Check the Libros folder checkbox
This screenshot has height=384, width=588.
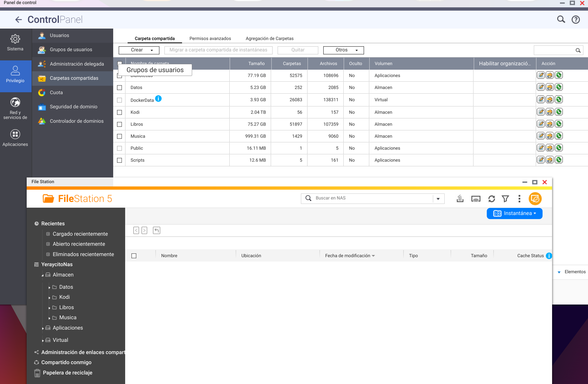(x=119, y=124)
